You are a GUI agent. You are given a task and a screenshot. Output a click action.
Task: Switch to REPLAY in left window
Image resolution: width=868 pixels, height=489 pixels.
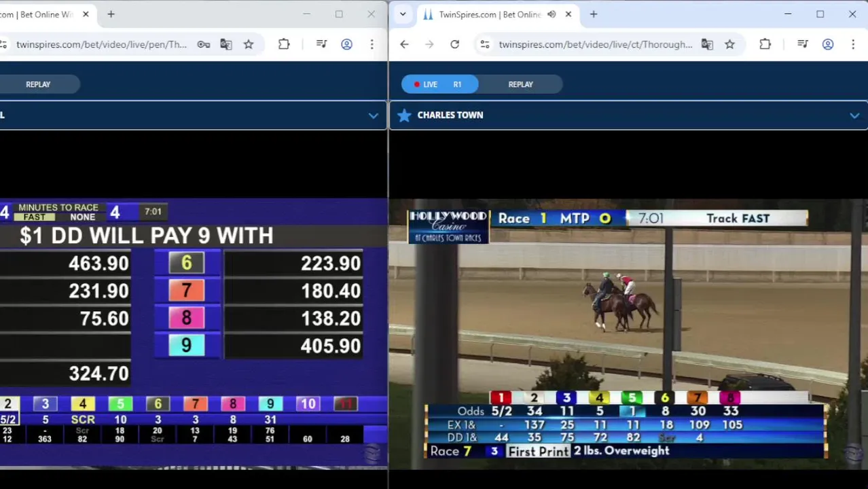click(38, 84)
